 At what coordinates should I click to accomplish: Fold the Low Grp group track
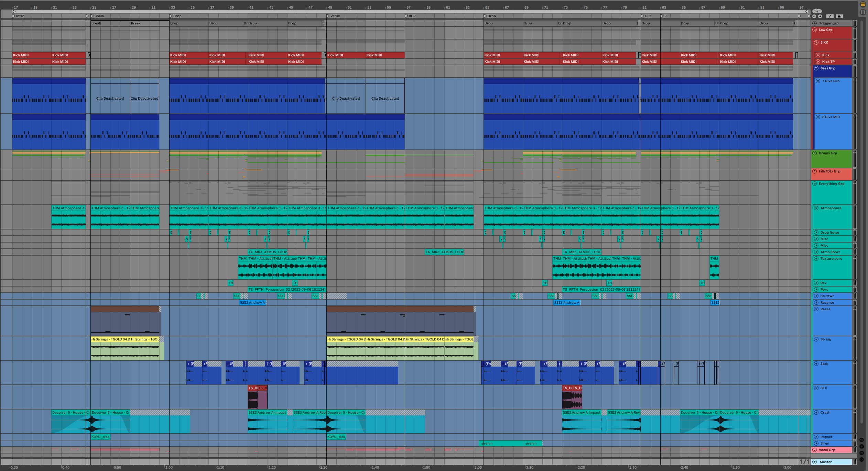tap(814, 30)
